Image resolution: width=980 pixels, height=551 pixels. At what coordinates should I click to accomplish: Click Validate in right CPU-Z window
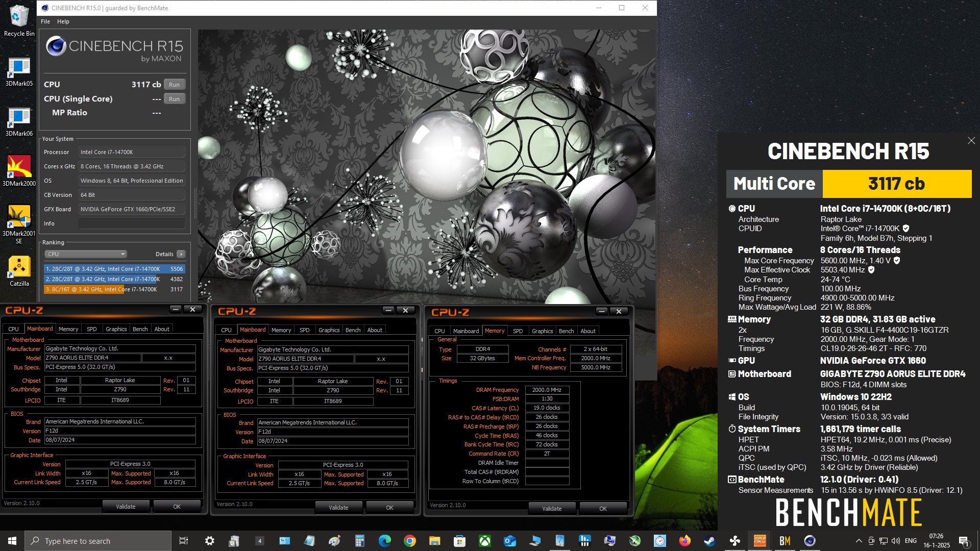[x=552, y=509]
